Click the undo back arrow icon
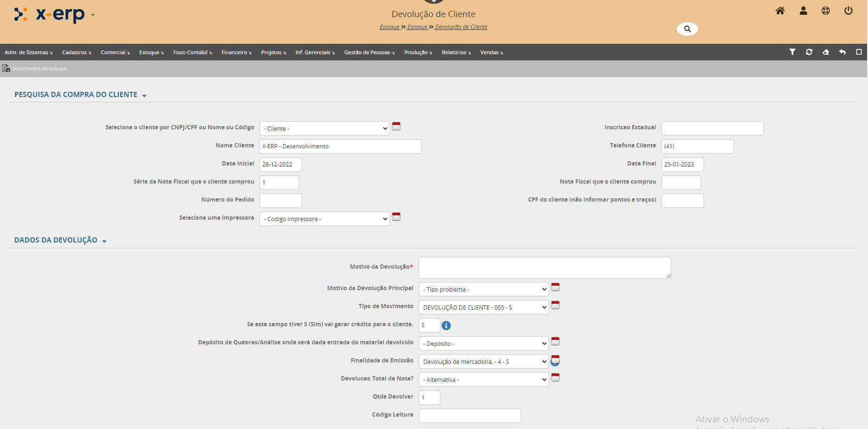The width and height of the screenshot is (868, 429). pyautogui.click(x=842, y=52)
